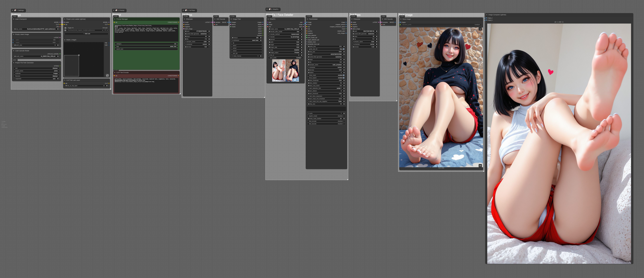Toggle force_inpaint switch in FaceDetailer

tap(344, 78)
